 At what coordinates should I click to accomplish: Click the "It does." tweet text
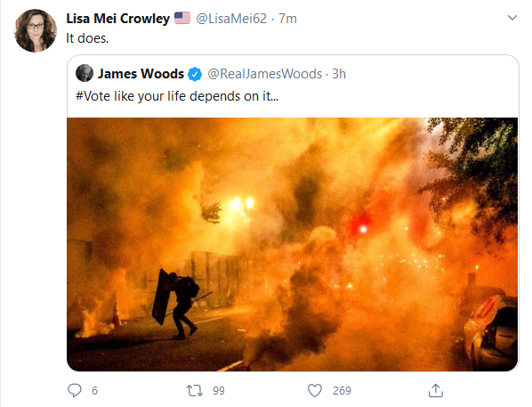(x=87, y=38)
